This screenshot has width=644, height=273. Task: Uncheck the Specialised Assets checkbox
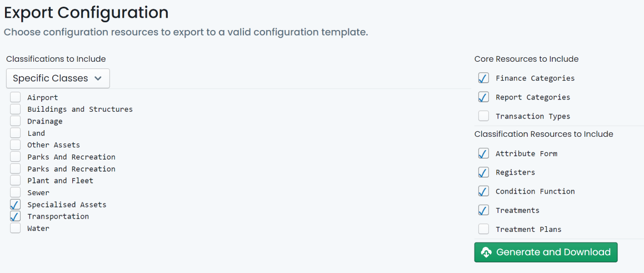[x=15, y=205]
